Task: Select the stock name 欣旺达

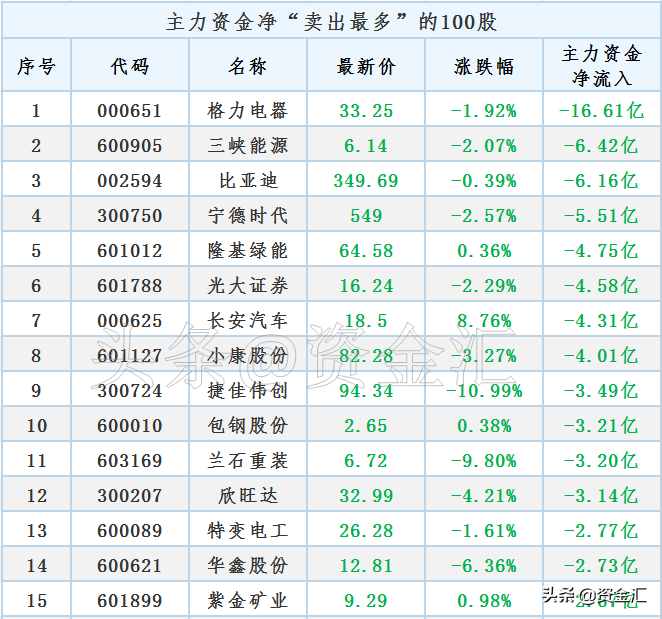Action: coord(248,496)
